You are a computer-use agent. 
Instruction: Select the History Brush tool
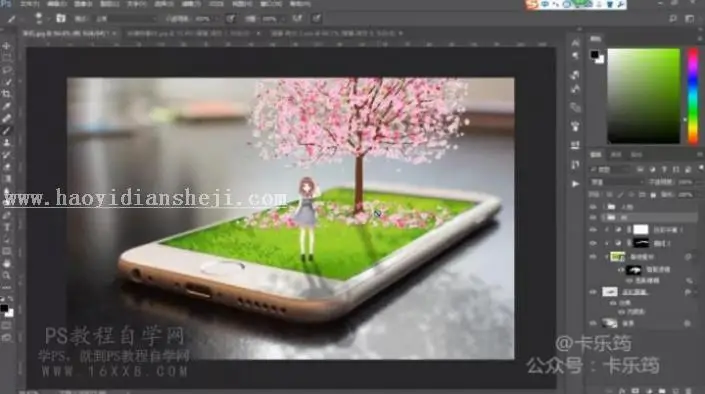[x=7, y=155]
